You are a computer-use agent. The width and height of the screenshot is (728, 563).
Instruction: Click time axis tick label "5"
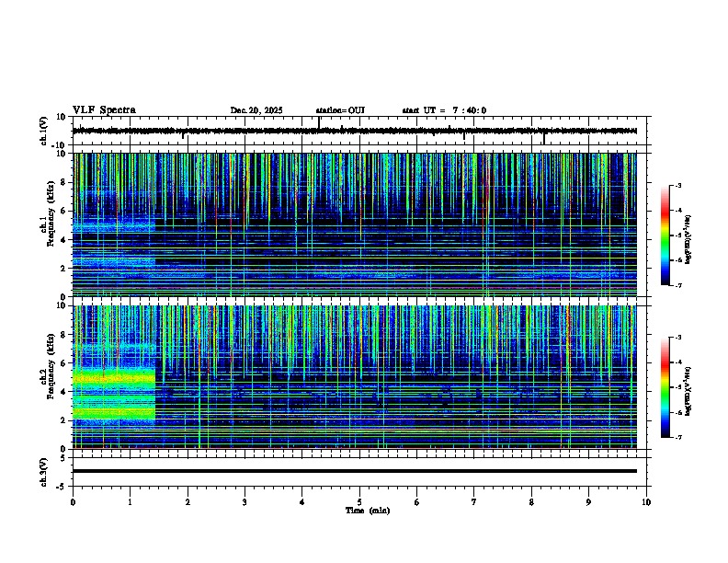click(359, 502)
